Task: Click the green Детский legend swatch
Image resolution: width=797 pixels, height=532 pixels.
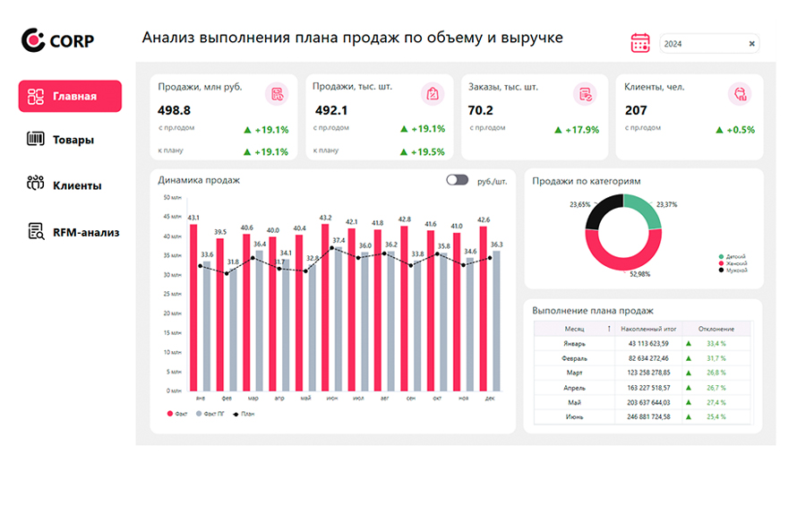Action: pos(720,257)
